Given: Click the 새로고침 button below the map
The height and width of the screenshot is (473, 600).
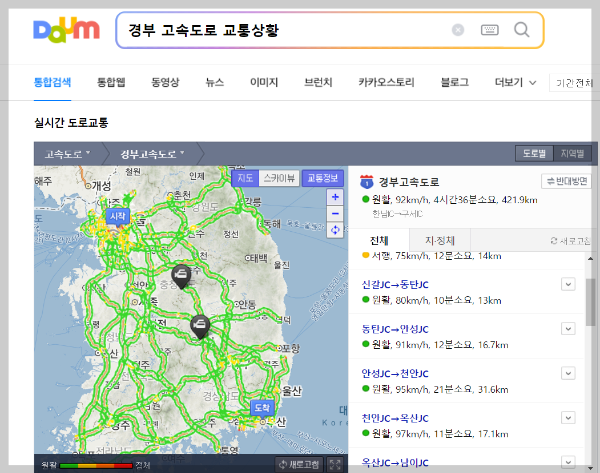Looking at the screenshot, I should [299, 465].
